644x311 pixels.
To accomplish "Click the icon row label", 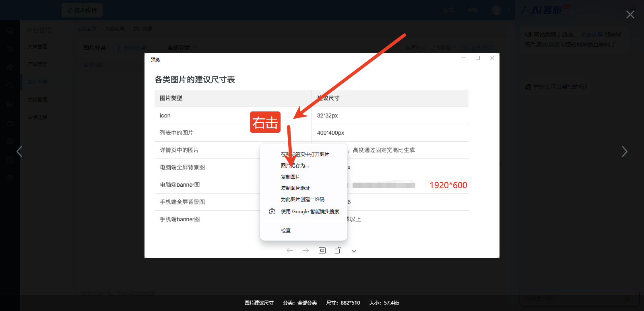I will 165,115.
